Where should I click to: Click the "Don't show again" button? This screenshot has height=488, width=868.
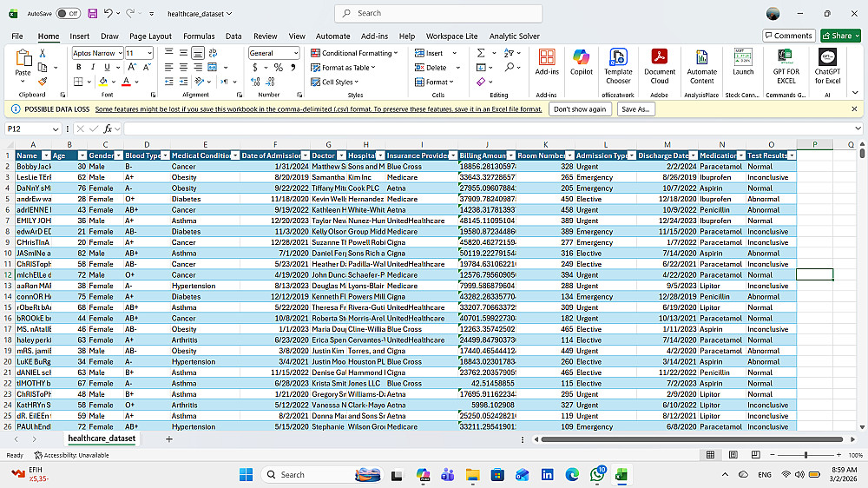click(580, 109)
